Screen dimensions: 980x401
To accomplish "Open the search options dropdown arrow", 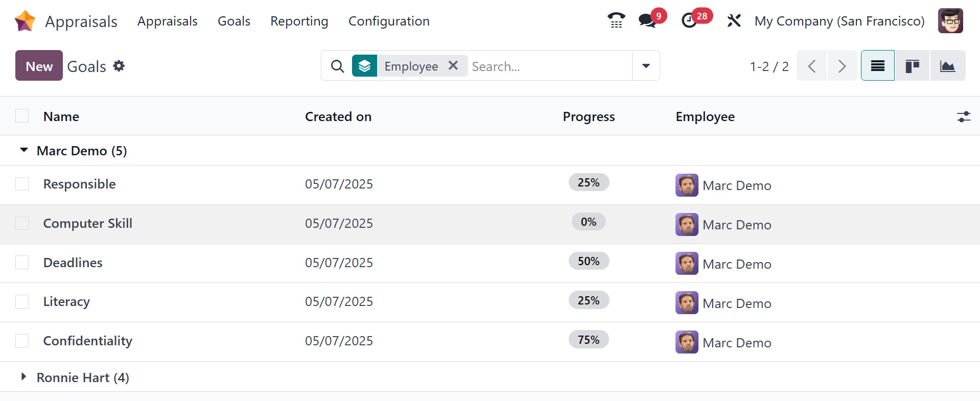I will (x=646, y=66).
